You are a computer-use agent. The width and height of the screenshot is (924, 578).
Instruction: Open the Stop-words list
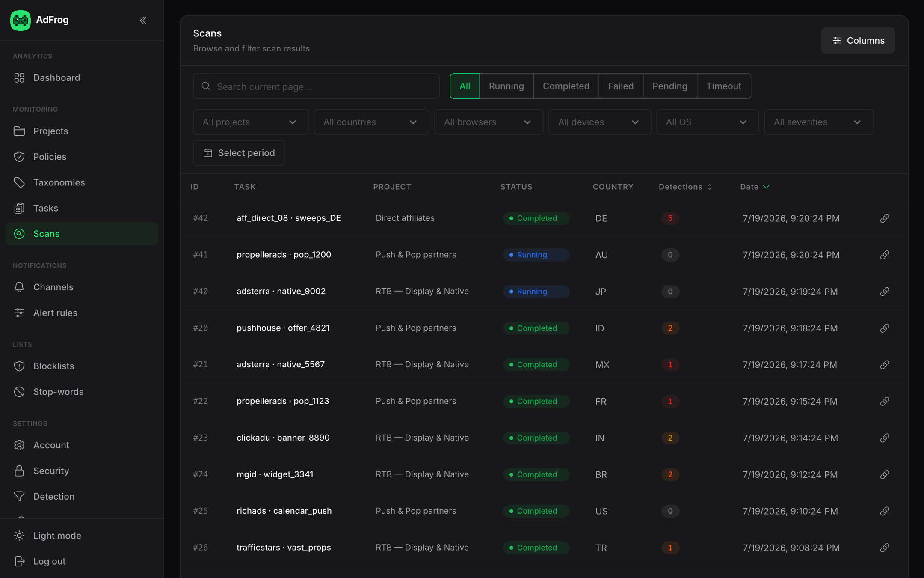click(x=82, y=392)
